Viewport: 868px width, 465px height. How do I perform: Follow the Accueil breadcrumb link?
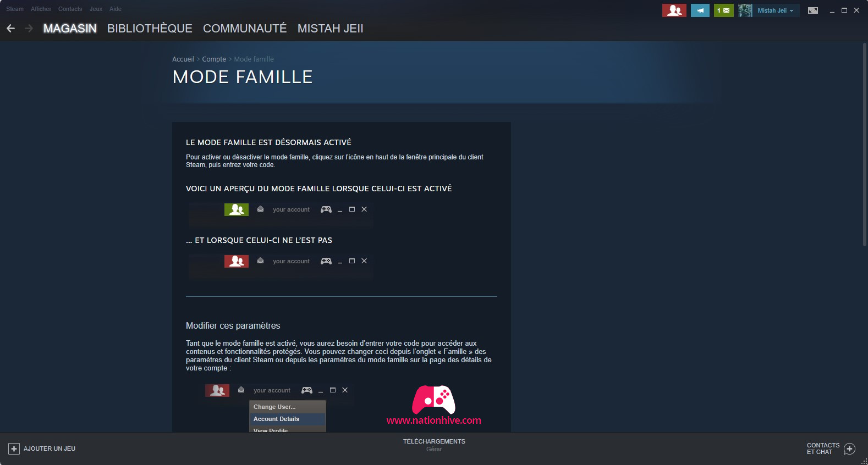(183, 59)
